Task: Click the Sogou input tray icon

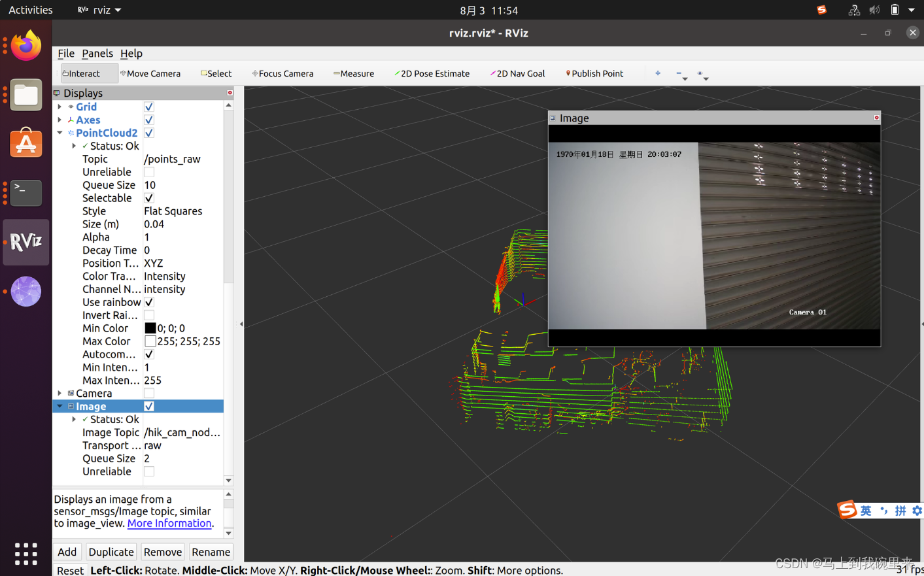Action: pyautogui.click(x=821, y=10)
